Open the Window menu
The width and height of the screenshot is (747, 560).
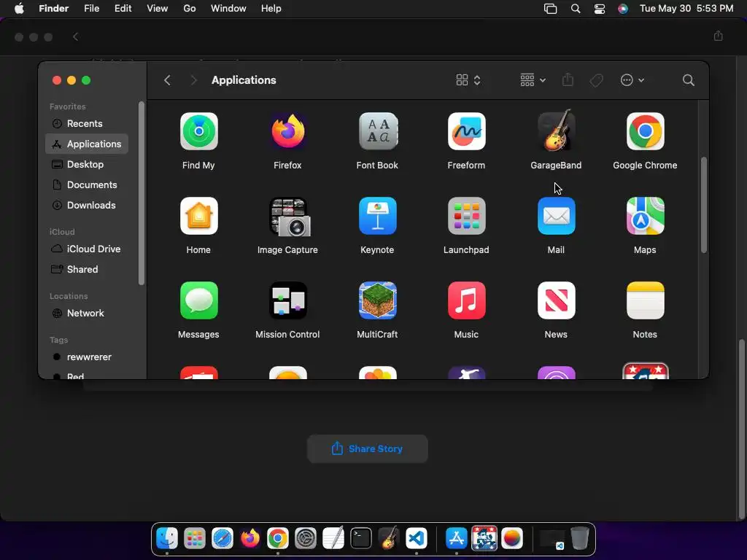228,9
